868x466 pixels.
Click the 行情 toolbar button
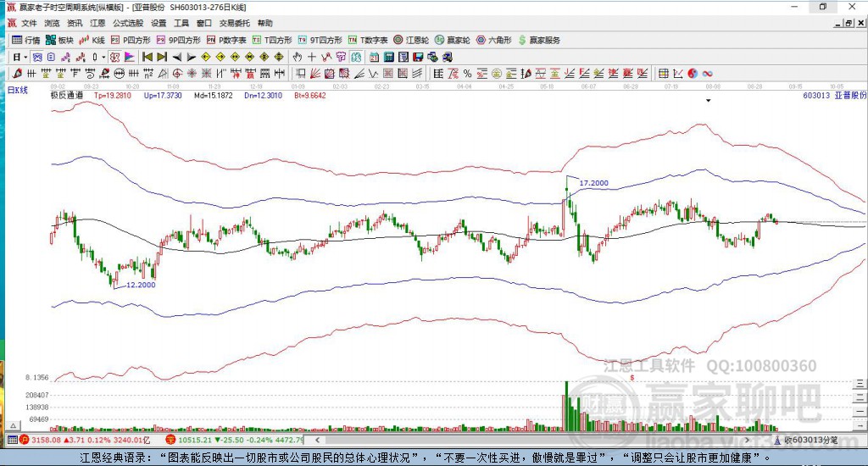click(x=26, y=41)
